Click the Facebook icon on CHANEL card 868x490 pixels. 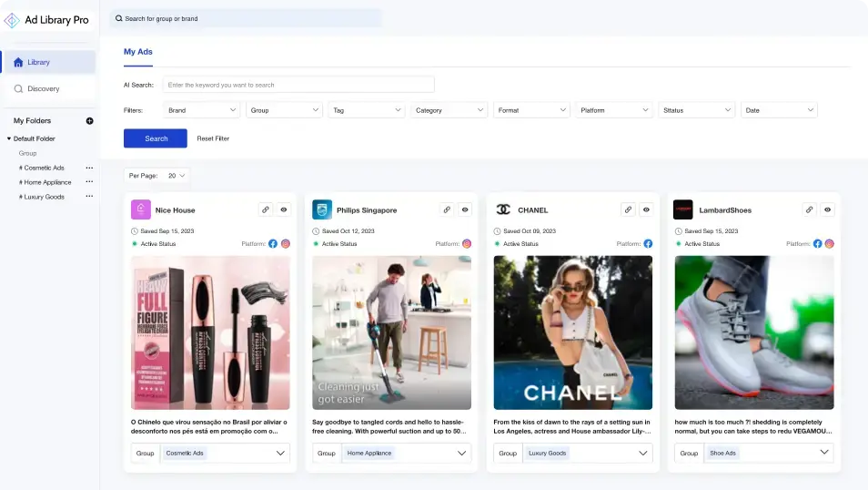[x=648, y=244]
